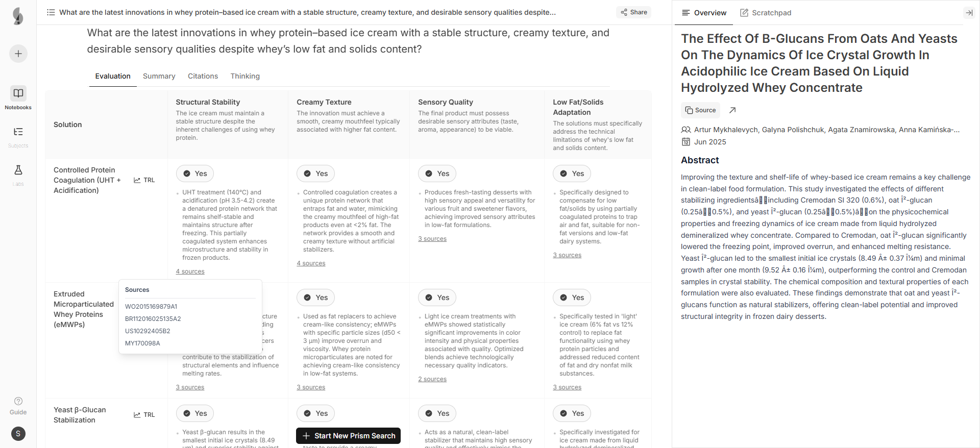Open paper in external link arrow
The height and width of the screenshot is (448, 980).
click(x=732, y=110)
